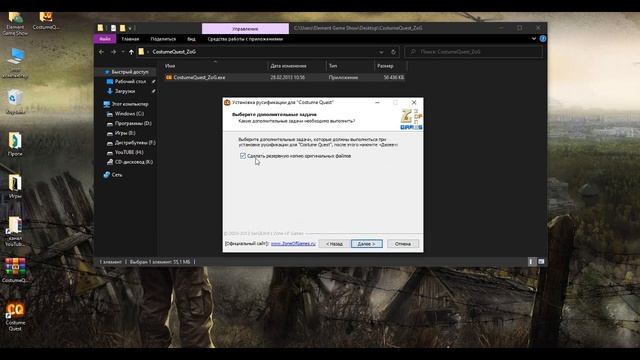Open the Поделиться ribbon tab
The image size is (640, 360).
(x=163, y=39)
